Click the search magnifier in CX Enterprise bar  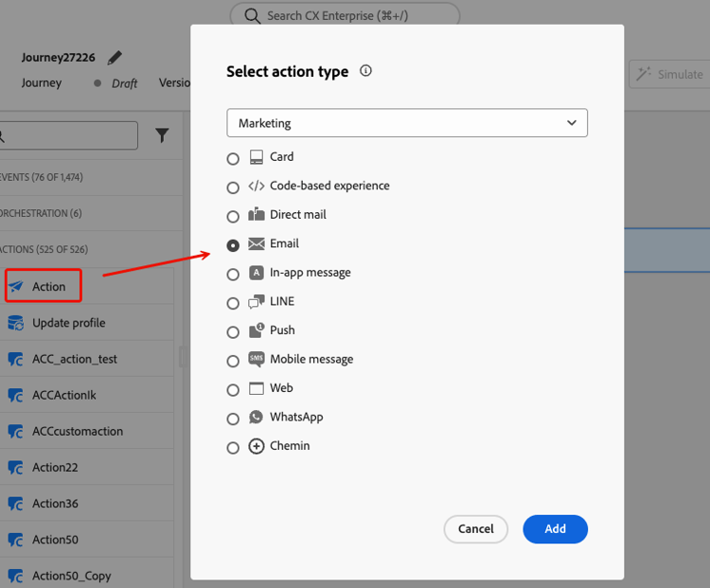(252, 16)
